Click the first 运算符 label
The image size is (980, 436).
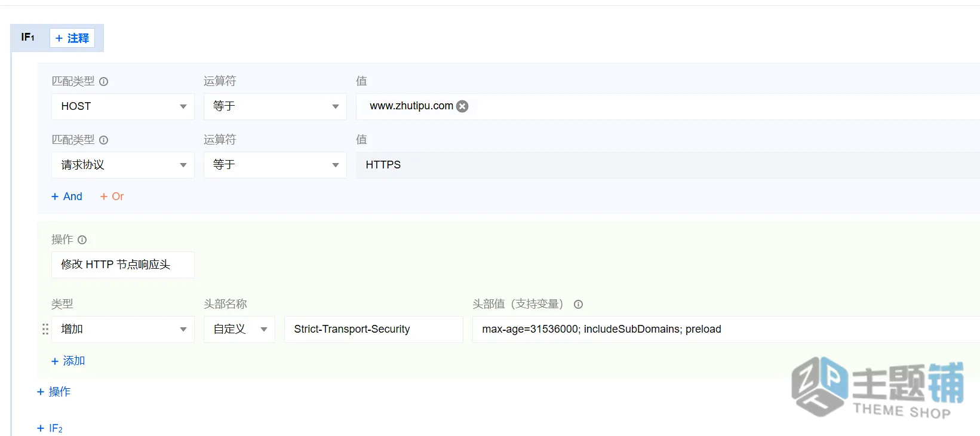[220, 81]
